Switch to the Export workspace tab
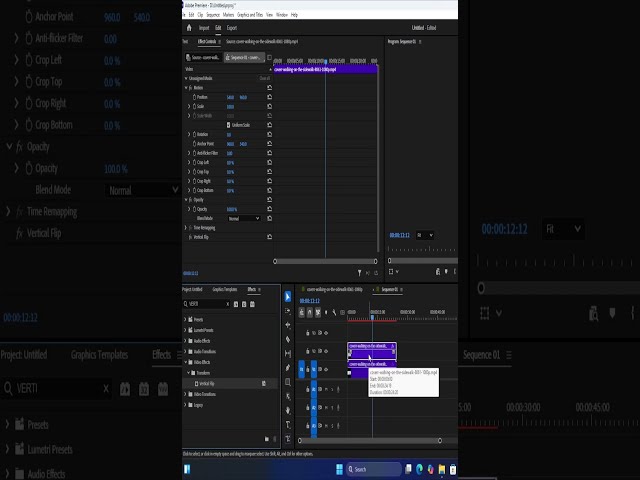This screenshot has width=640, height=480. [232, 28]
